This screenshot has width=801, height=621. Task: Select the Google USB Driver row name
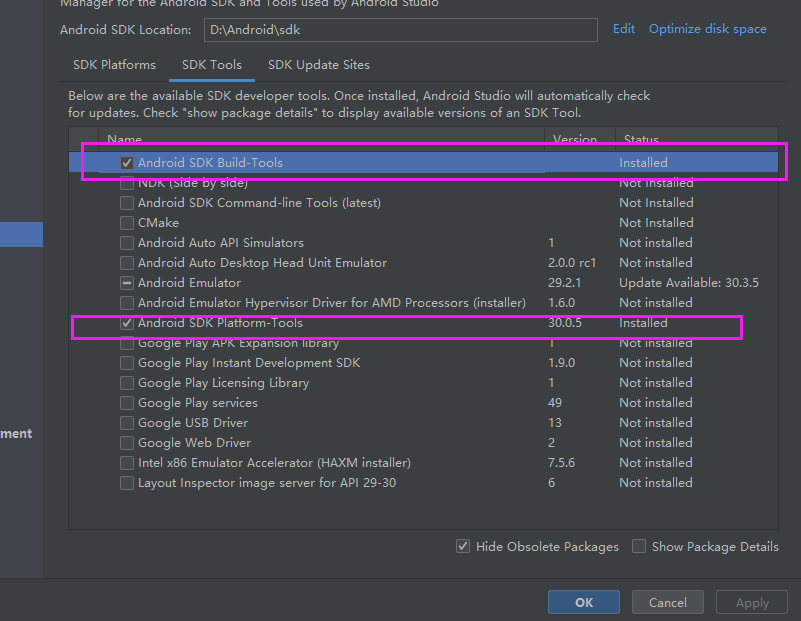tap(193, 422)
